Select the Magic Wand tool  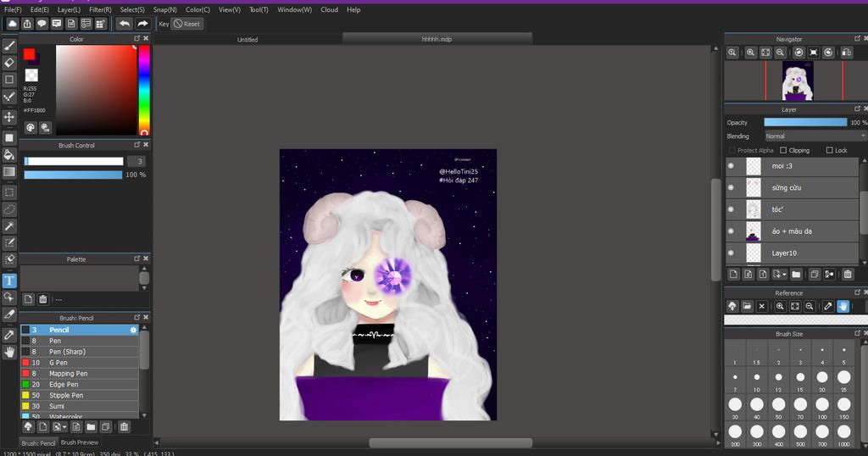pyautogui.click(x=8, y=225)
